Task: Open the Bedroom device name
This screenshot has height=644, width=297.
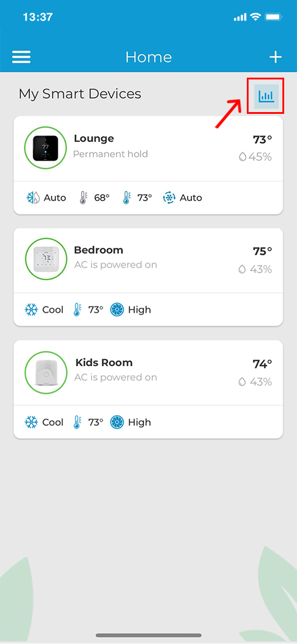Action: [99, 250]
